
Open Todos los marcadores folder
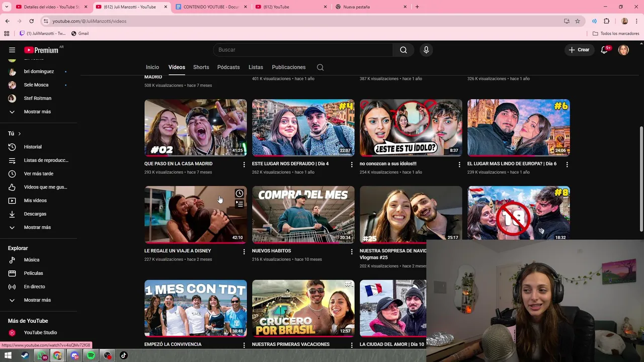(x=616, y=34)
